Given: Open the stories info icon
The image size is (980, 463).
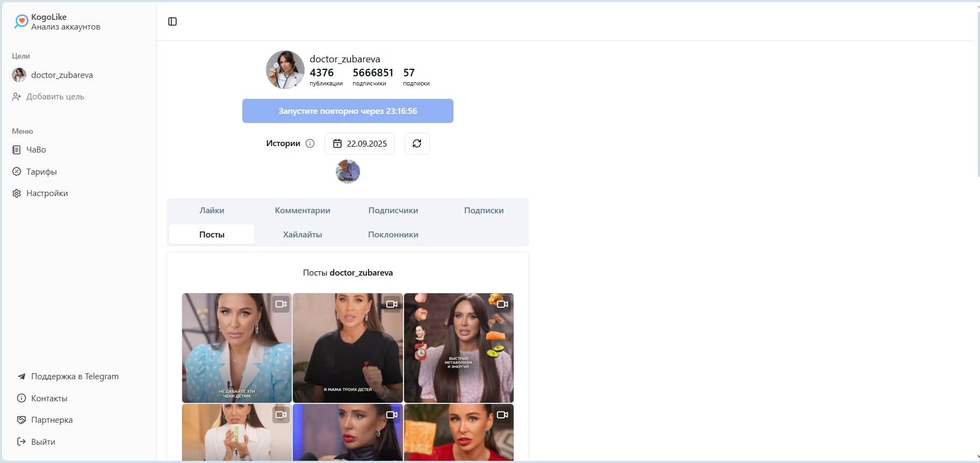Looking at the screenshot, I should click(310, 143).
